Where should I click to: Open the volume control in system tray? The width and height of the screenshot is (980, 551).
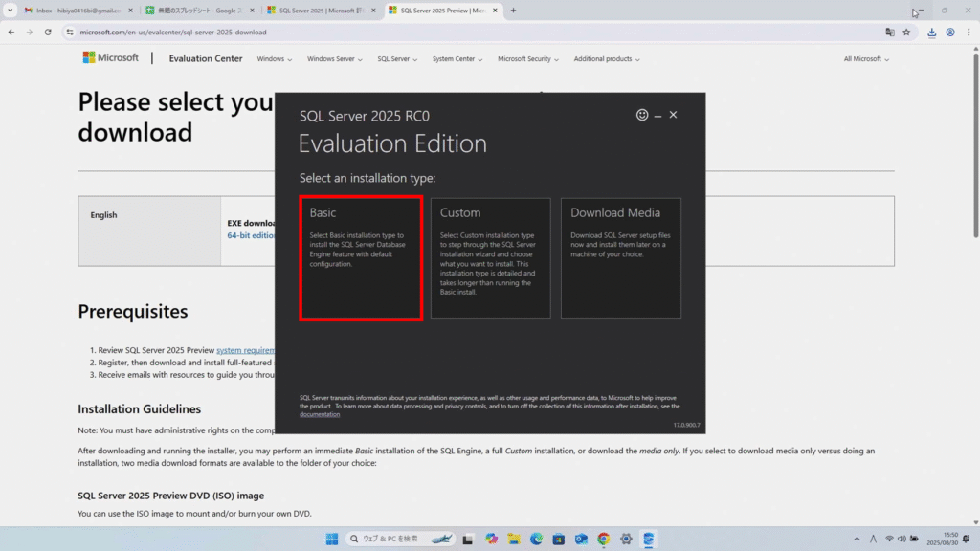click(902, 539)
